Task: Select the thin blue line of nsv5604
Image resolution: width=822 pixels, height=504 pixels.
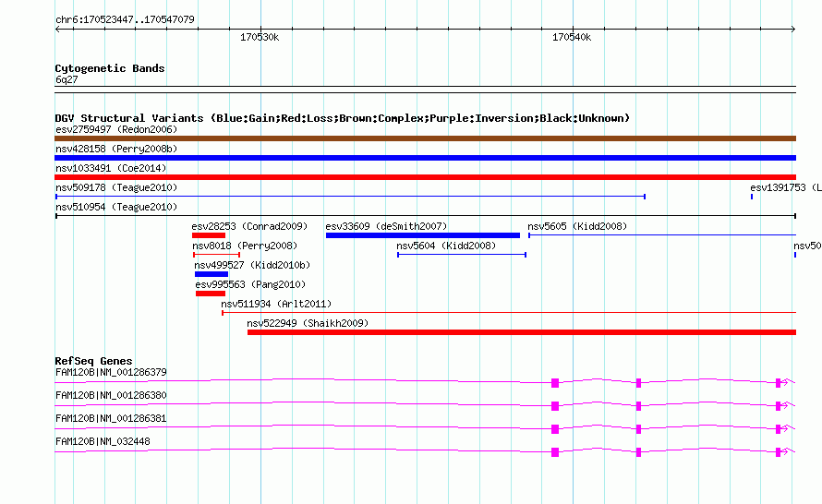Action: (462, 255)
